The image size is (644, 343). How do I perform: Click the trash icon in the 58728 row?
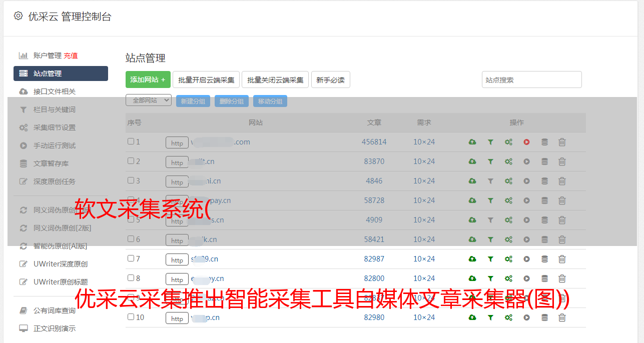point(562,200)
